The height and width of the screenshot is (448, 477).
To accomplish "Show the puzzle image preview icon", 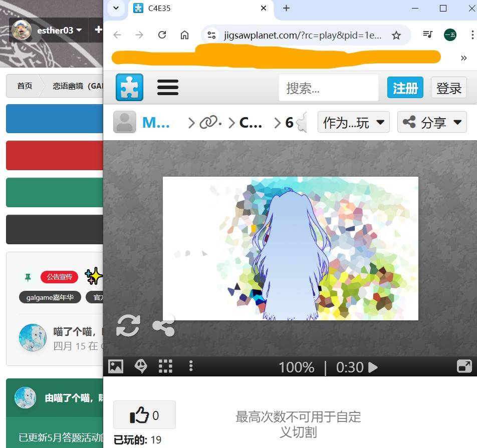I will (x=116, y=366).
